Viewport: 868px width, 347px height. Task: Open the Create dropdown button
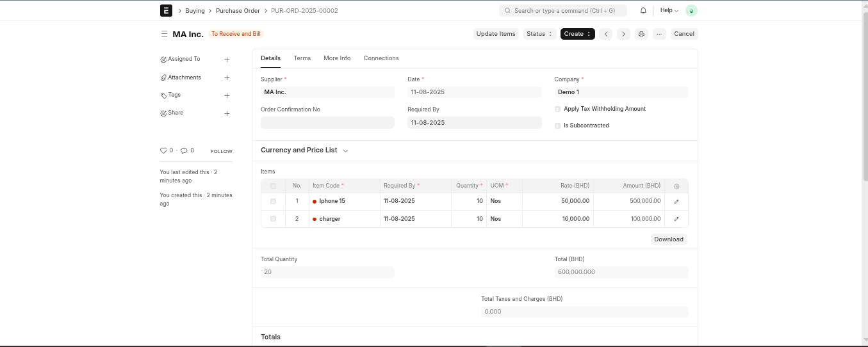(x=577, y=34)
